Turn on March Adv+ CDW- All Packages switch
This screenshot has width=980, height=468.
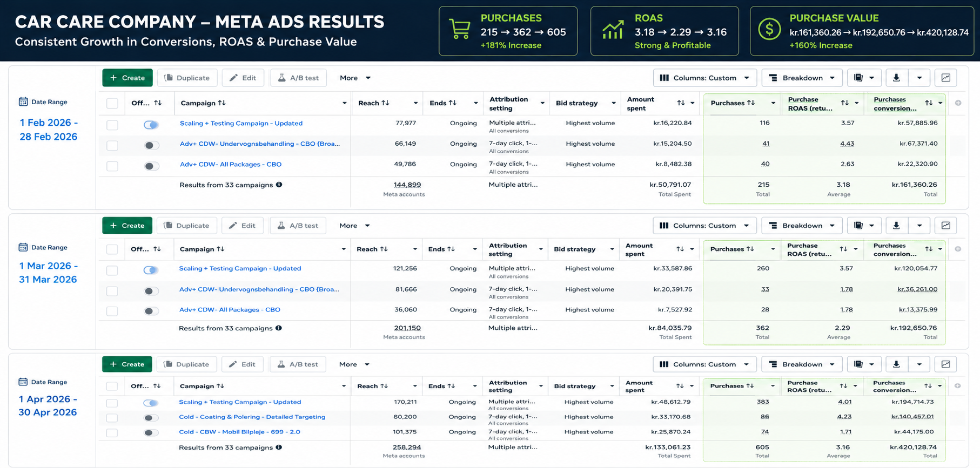[151, 311]
